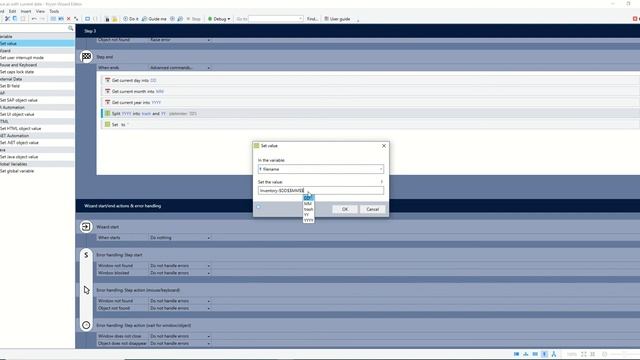Select the 'Get current month into MM' row

(371, 91)
